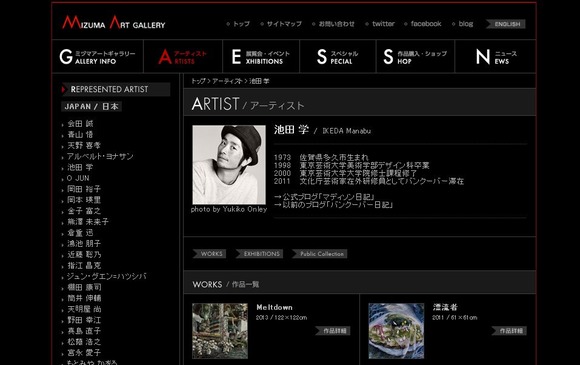The width and height of the screenshot is (580, 365).
Task: Go to トップ in the top header links
Action: [x=241, y=24]
